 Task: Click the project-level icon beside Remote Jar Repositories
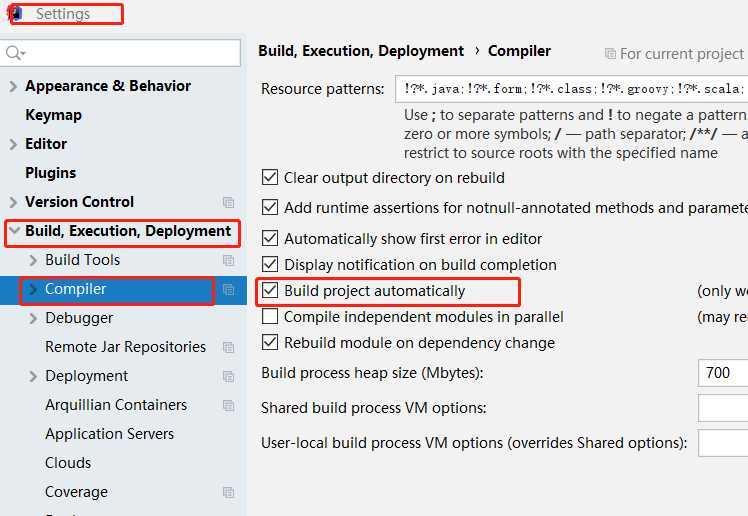228,347
